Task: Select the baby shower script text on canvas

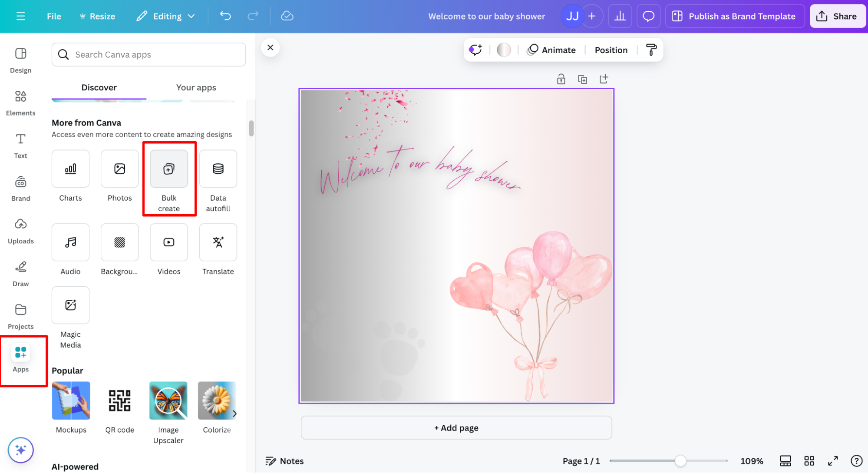Action: pos(419,170)
